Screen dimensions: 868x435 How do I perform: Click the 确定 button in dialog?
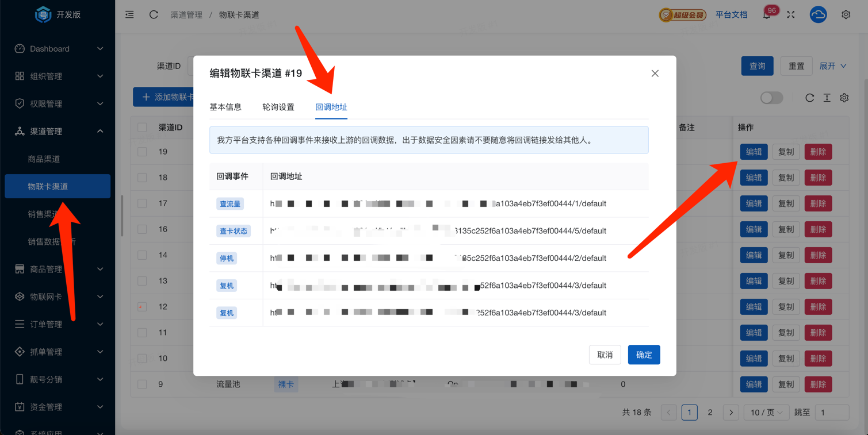point(644,355)
